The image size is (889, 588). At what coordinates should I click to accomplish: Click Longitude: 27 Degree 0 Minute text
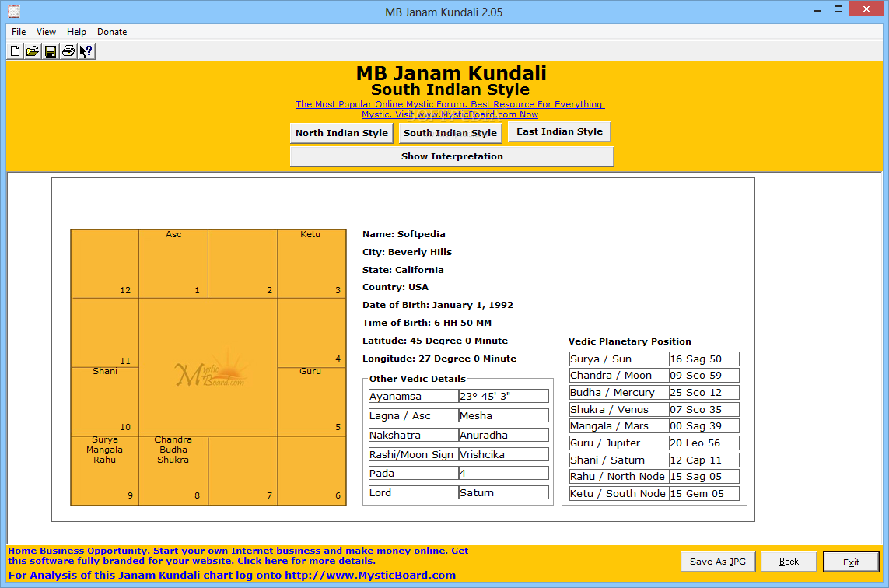tap(439, 359)
